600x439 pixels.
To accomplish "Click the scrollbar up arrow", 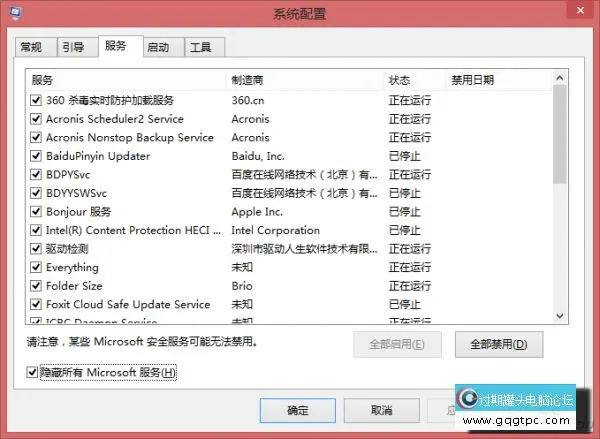I will (x=559, y=78).
